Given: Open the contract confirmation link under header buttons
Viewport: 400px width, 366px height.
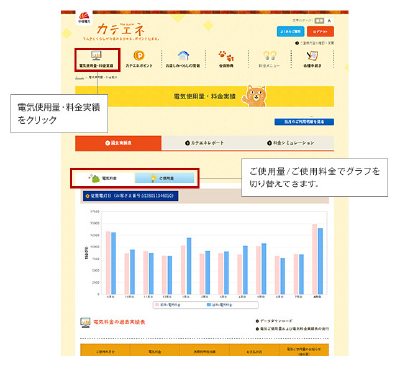Looking at the screenshot, I should (x=315, y=43).
